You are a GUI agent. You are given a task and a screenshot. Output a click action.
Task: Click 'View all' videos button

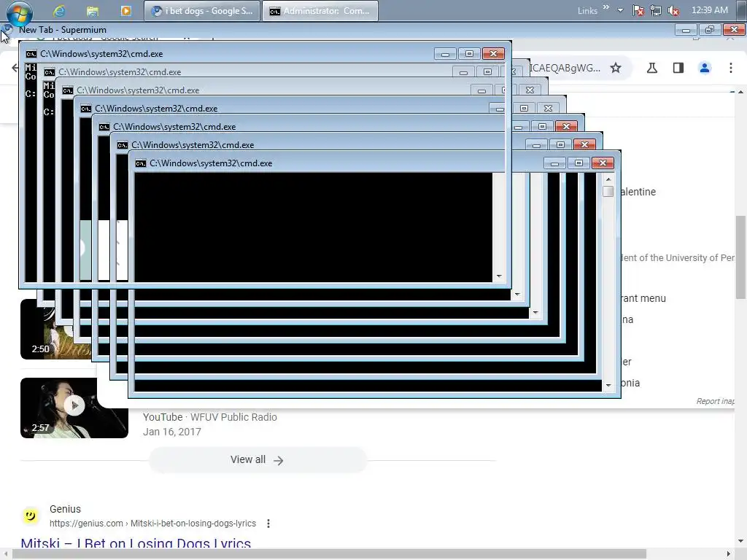click(258, 460)
